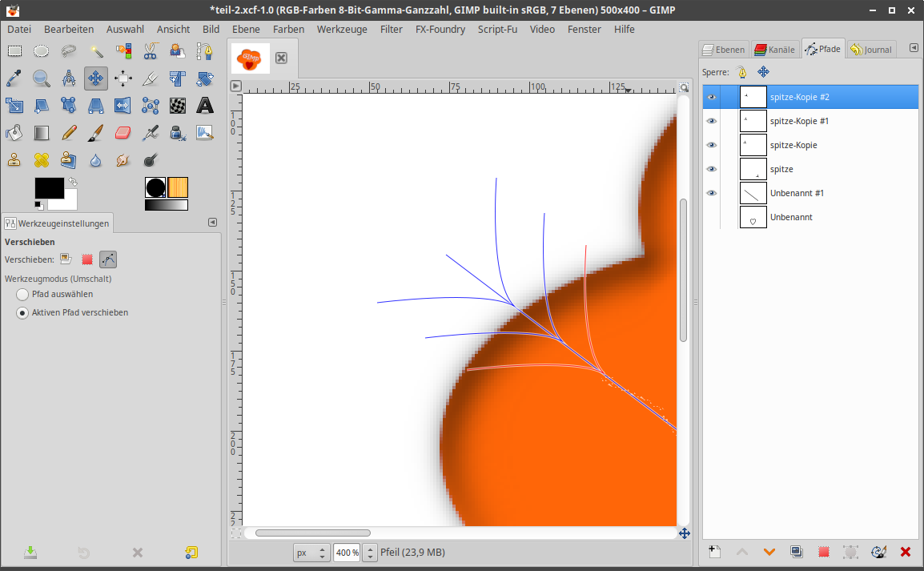Open the Filter menu

click(x=391, y=29)
